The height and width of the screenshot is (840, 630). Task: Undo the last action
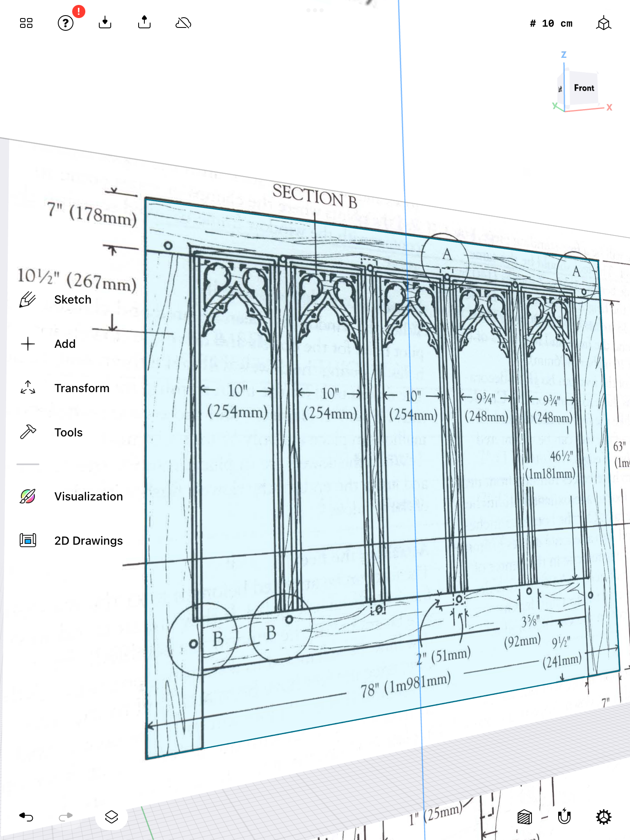[26, 817]
